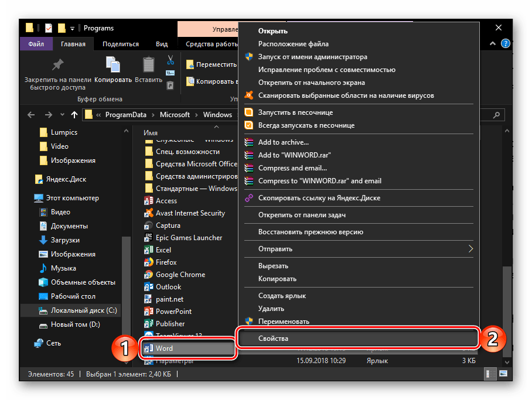Switch to large thumbnails view in the status bar

pos(502,372)
